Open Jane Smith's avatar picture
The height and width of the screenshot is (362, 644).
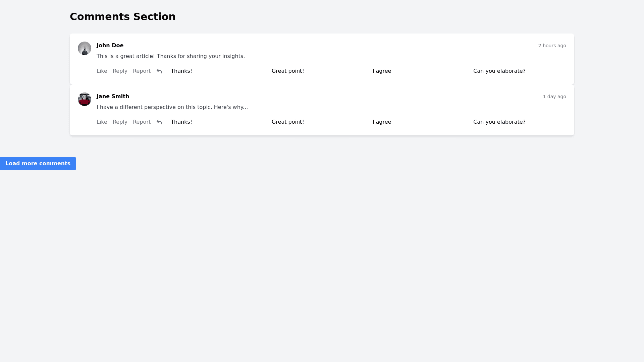point(85,99)
